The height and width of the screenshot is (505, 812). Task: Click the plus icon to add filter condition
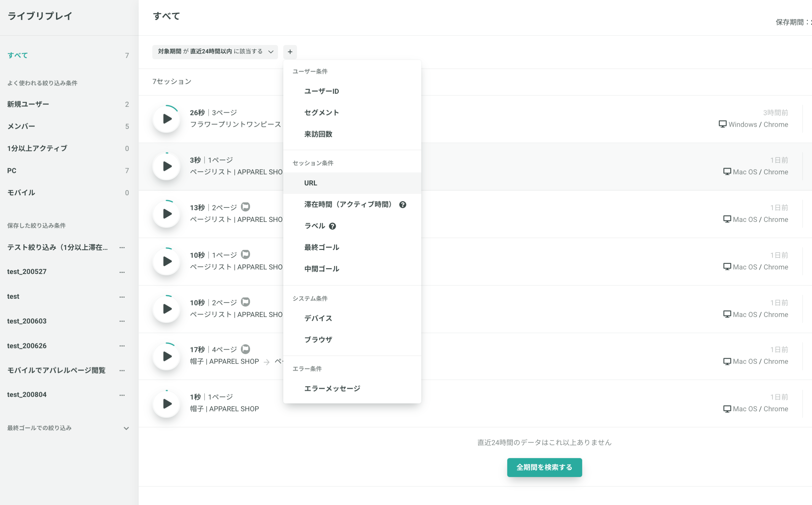290,52
